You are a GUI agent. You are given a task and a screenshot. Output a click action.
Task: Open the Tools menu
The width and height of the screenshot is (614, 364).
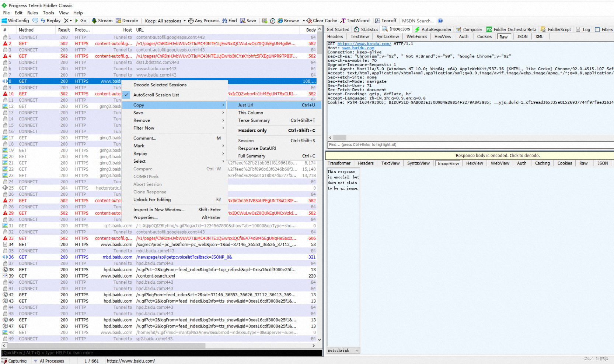49,13
